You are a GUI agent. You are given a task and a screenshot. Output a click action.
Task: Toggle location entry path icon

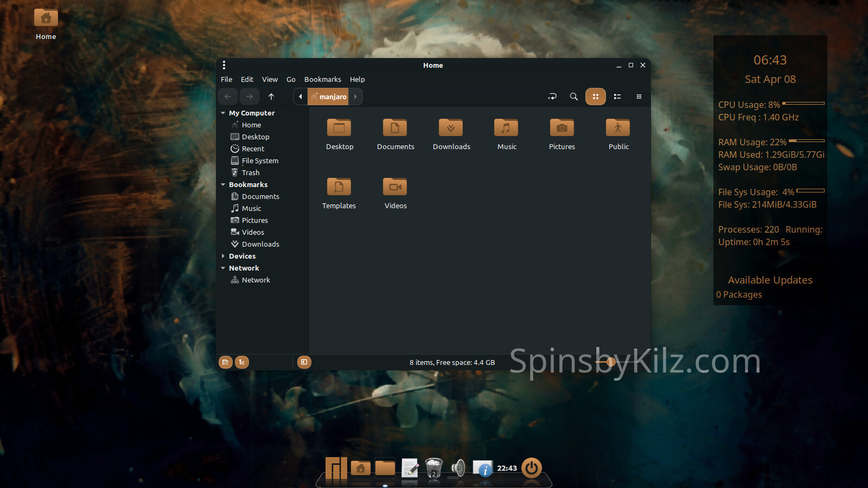[552, 97]
